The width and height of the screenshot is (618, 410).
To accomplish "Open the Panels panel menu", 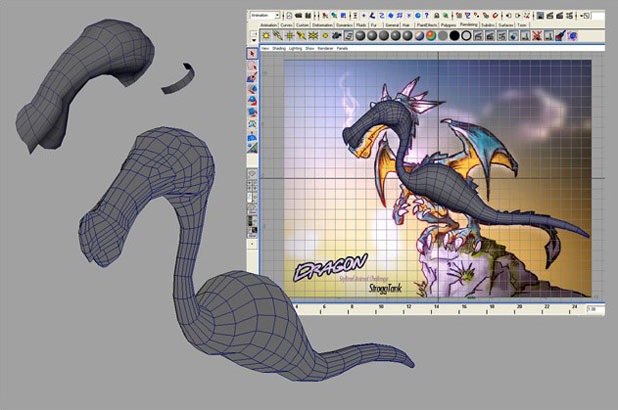I will 342,48.
